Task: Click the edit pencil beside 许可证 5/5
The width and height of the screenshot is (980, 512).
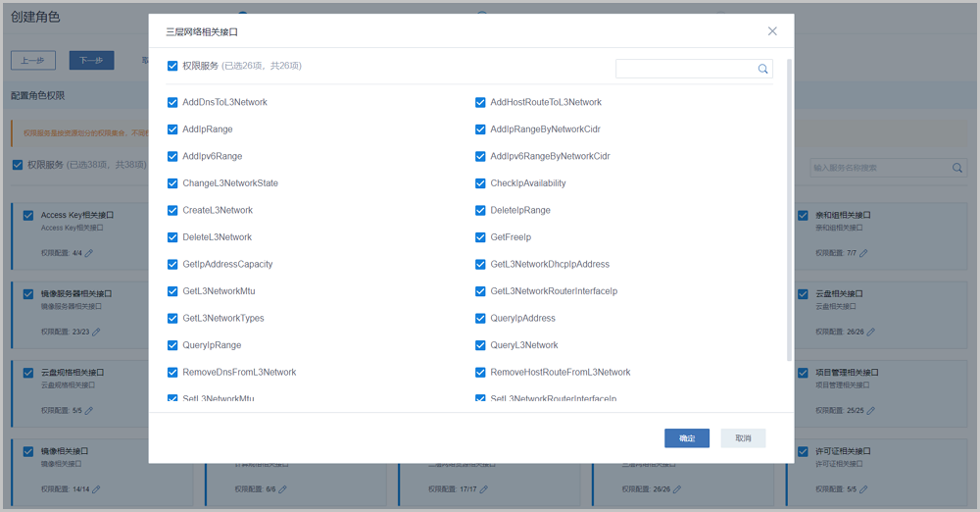Action: click(x=864, y=489)
